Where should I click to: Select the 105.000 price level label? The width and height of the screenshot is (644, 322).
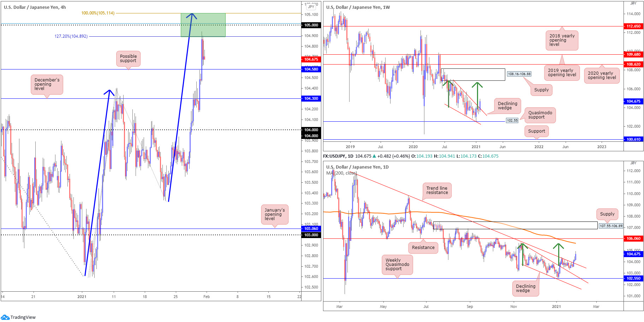pos(311,25)
